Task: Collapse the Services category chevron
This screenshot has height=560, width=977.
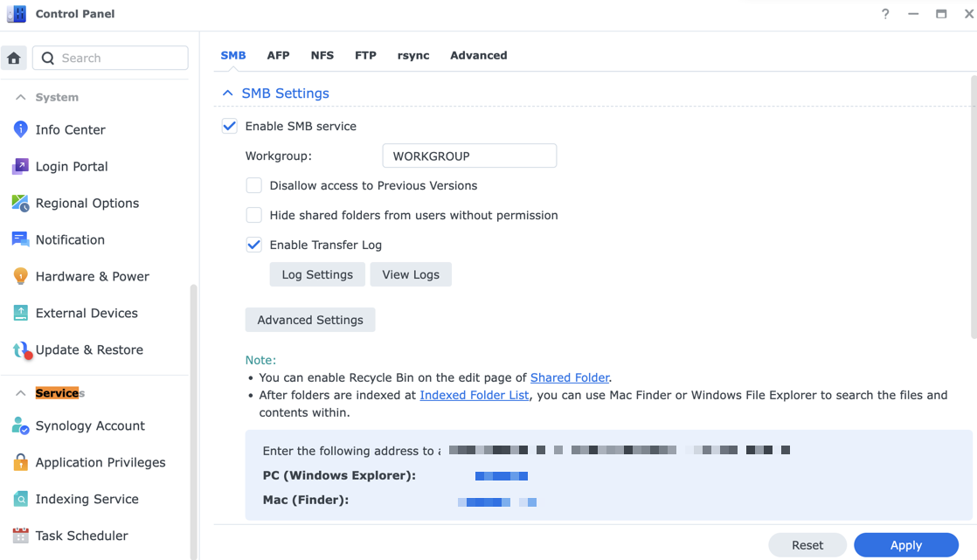Action: pos(21,393)
